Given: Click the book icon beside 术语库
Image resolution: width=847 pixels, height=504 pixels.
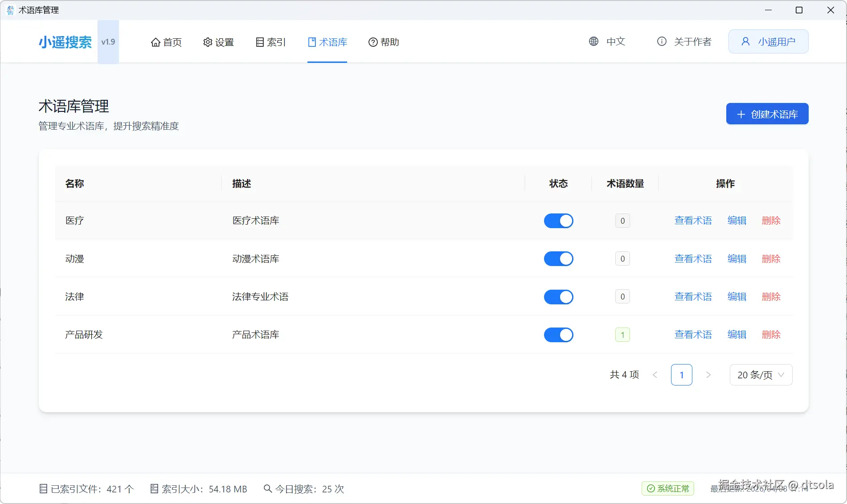Looking at the screenshot, I should (312, 42).
